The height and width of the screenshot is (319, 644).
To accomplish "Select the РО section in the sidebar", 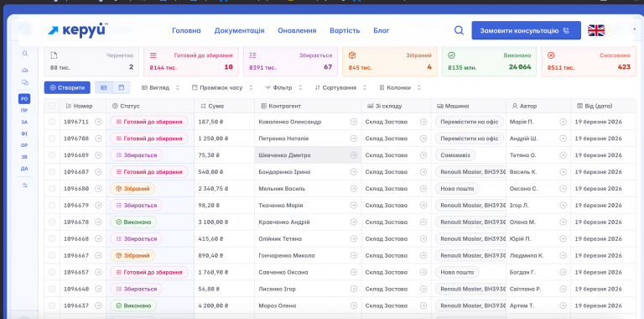I will click(24, 99).
